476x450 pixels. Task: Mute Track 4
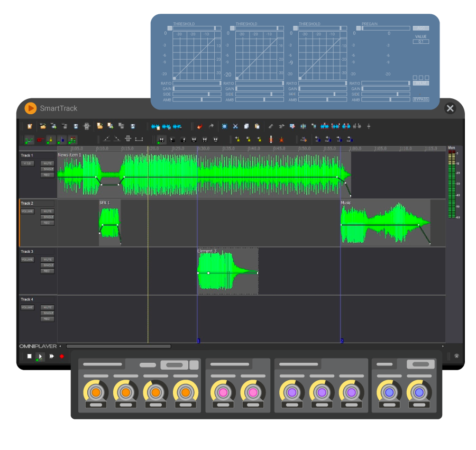pos(48,307)
